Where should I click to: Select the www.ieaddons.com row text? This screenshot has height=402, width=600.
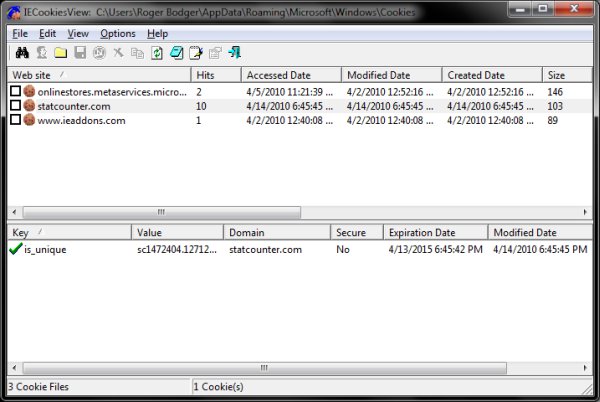pyautogui.click(x=82, y=120)
